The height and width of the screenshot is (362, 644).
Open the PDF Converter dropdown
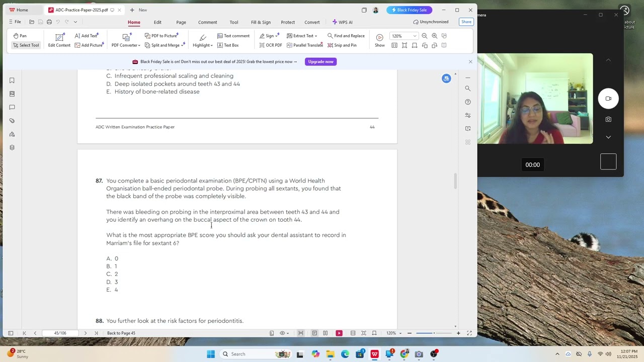pyautogui.click(x=126, y=40)
